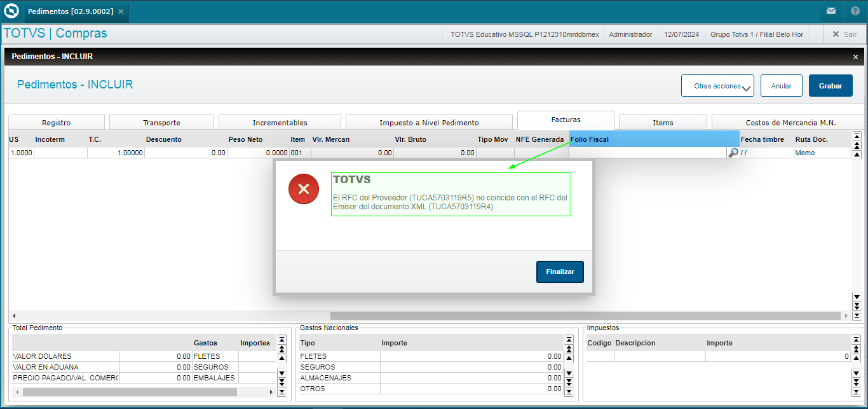Click left arrow of Facturas horizontal scrollbar

pyautogui.click(x=13, y=315)
